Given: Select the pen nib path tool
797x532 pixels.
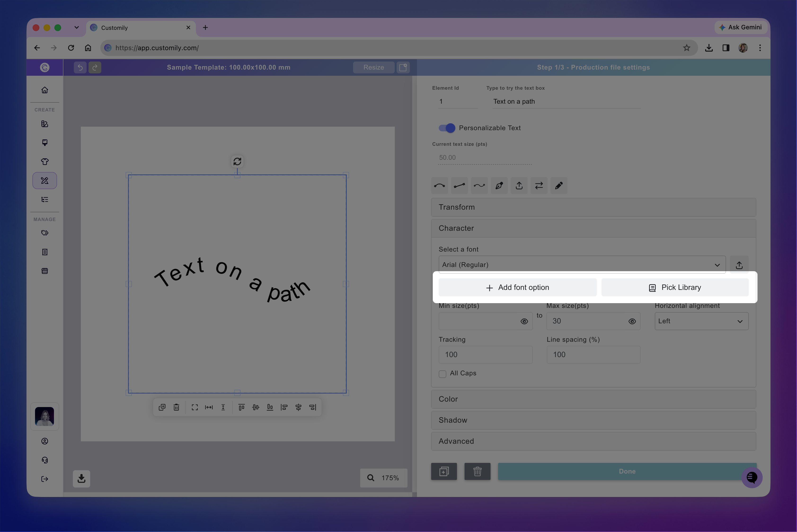Looking at the screenshot, I should click(499, 186).
